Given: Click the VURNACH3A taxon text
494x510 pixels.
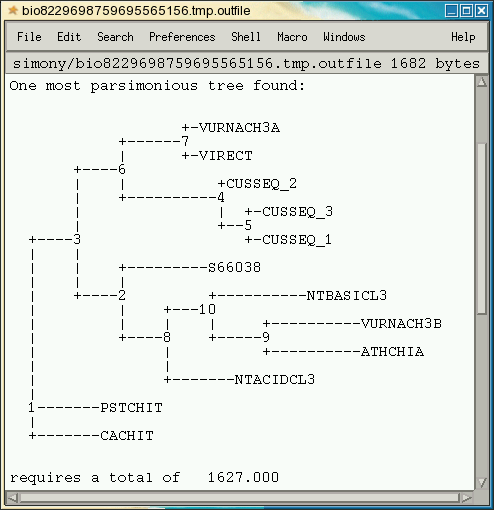Looking at the screenshot, I should pos(239,128).
